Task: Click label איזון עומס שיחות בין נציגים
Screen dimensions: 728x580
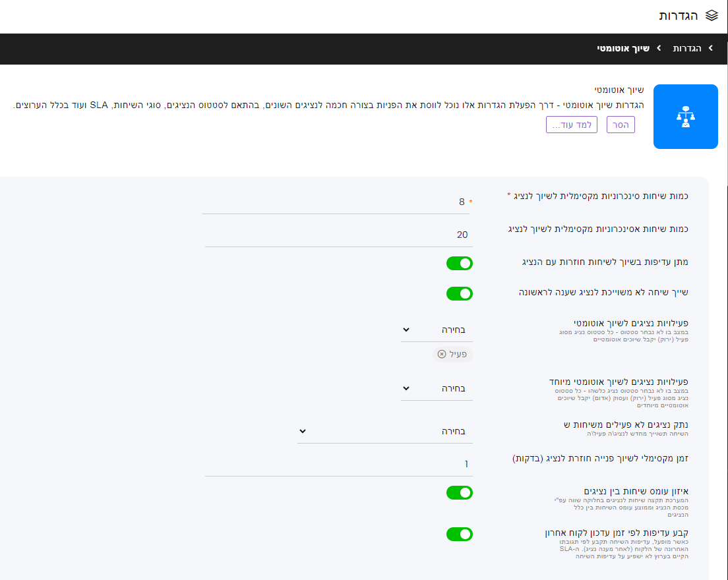Action: pyautogui.click(x=636, y=492)
